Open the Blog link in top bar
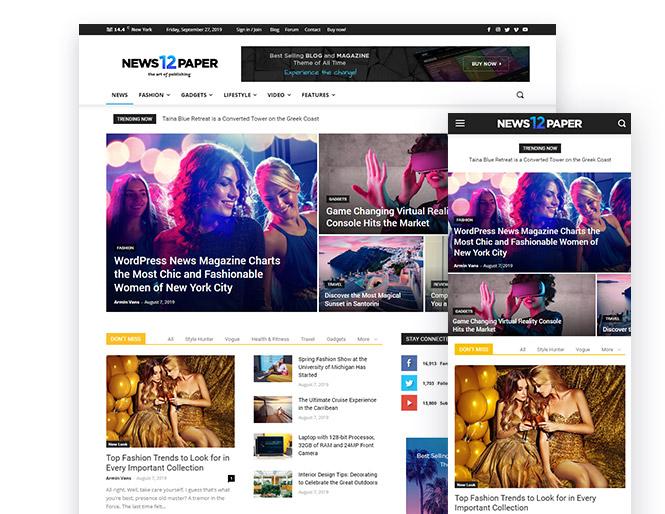665x514 pixels. [274, 30]
